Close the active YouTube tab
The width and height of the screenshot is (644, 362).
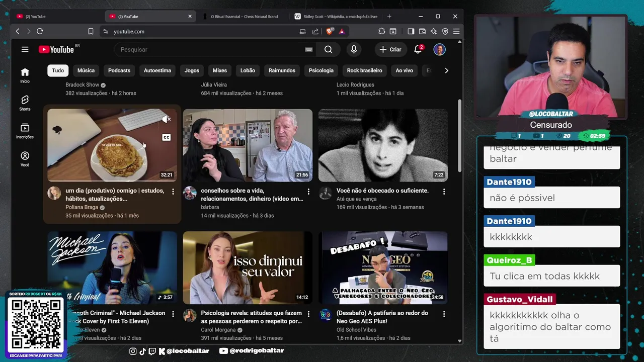(x=190, y=16)
